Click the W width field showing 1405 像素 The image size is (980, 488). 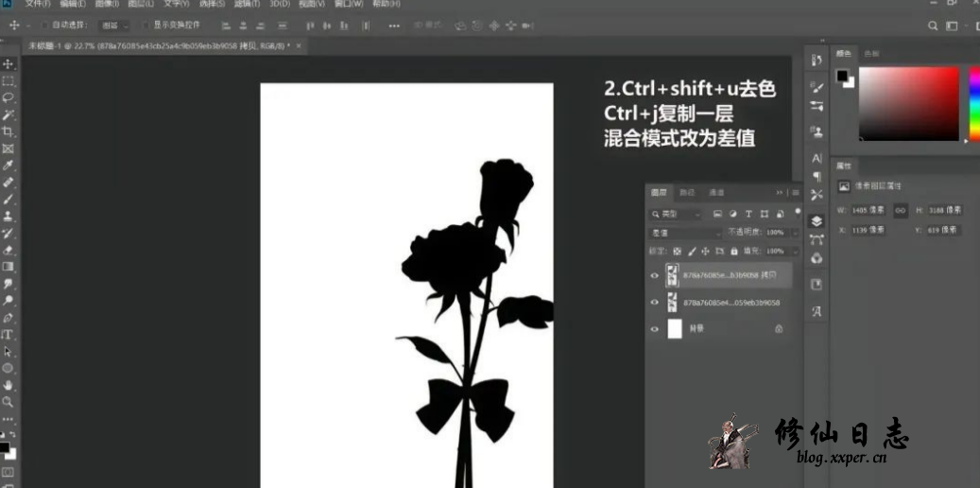tap(867, 210)
